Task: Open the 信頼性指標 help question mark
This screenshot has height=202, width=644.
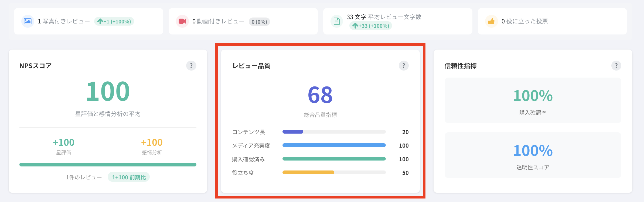Action: coord(616,66)
